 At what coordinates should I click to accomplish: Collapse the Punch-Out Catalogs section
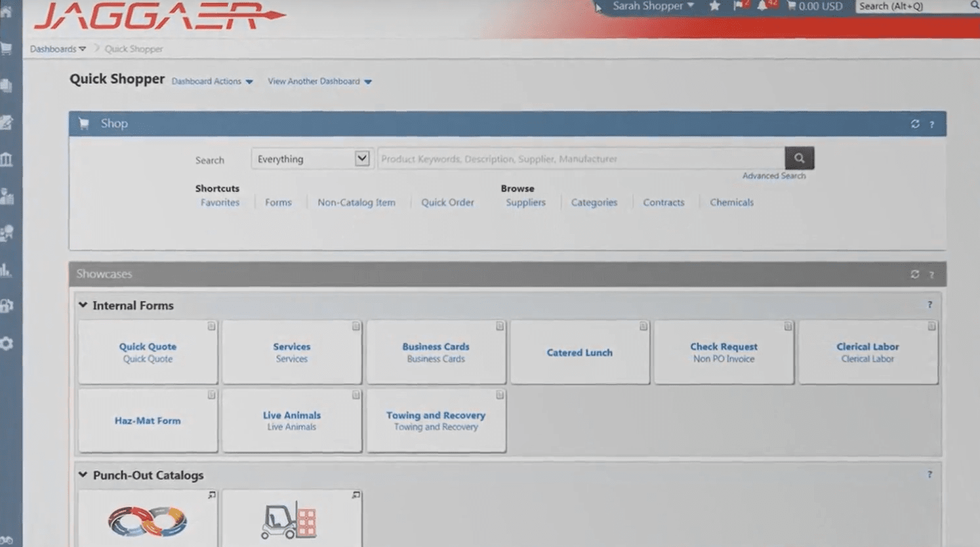[x=83, y=475]
